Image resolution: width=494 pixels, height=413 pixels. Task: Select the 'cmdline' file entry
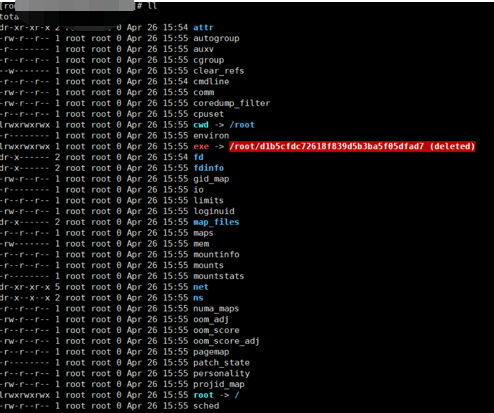pyautogui.click(x=211, y=81)
